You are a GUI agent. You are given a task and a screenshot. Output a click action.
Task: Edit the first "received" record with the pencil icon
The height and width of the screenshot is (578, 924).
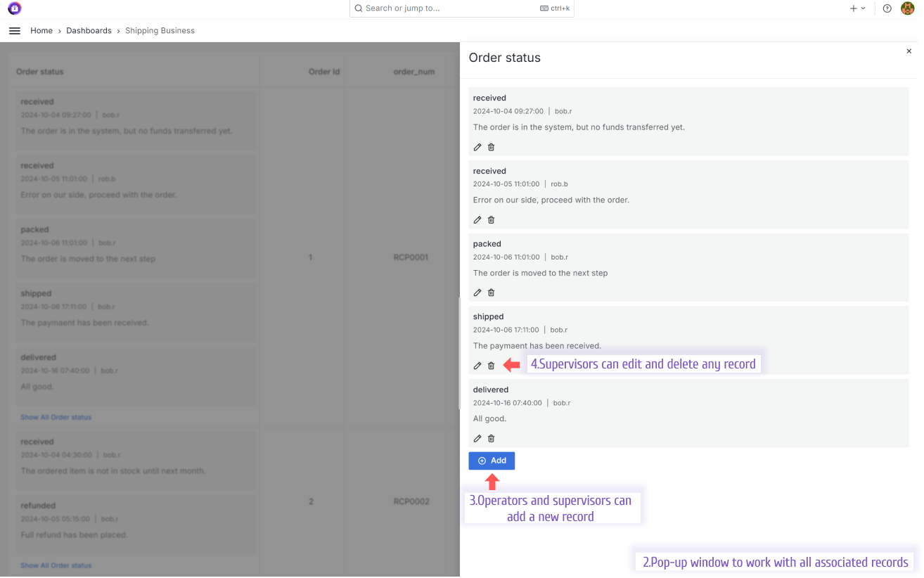[477, 147]
